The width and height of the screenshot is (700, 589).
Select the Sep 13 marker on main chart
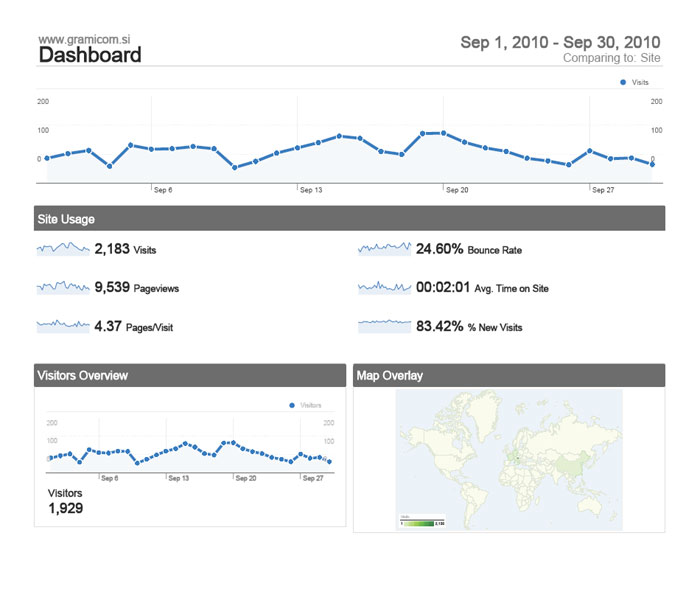(x=311, y=189)
